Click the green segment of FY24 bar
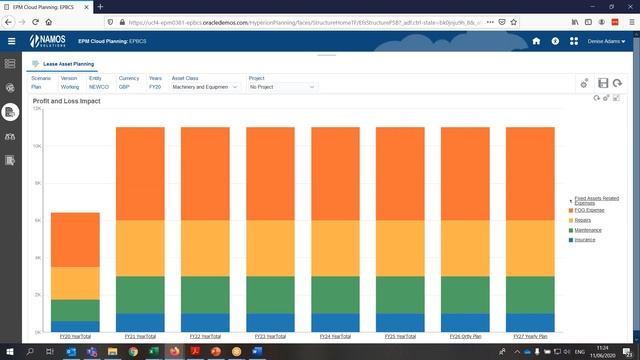Viewport: 640px width, 360px height. click(x=336, y=295)
